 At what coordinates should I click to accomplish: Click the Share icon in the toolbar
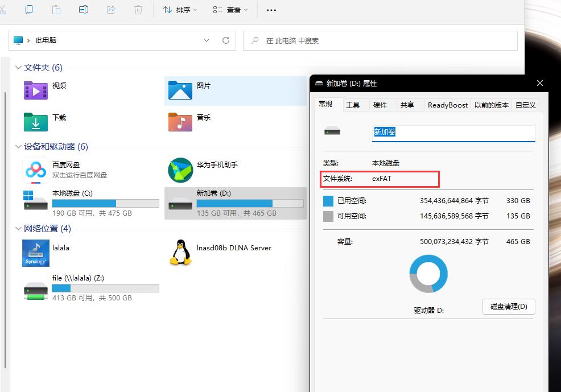coord(110,10)
